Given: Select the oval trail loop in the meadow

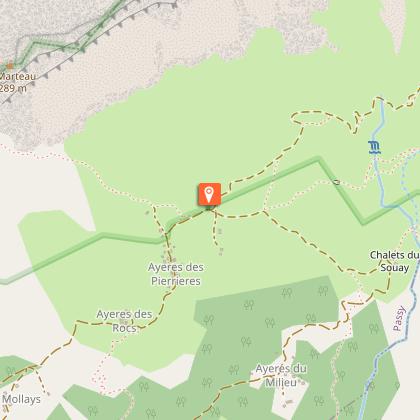Looking at the screenshot, I should (x=310, y=119).
